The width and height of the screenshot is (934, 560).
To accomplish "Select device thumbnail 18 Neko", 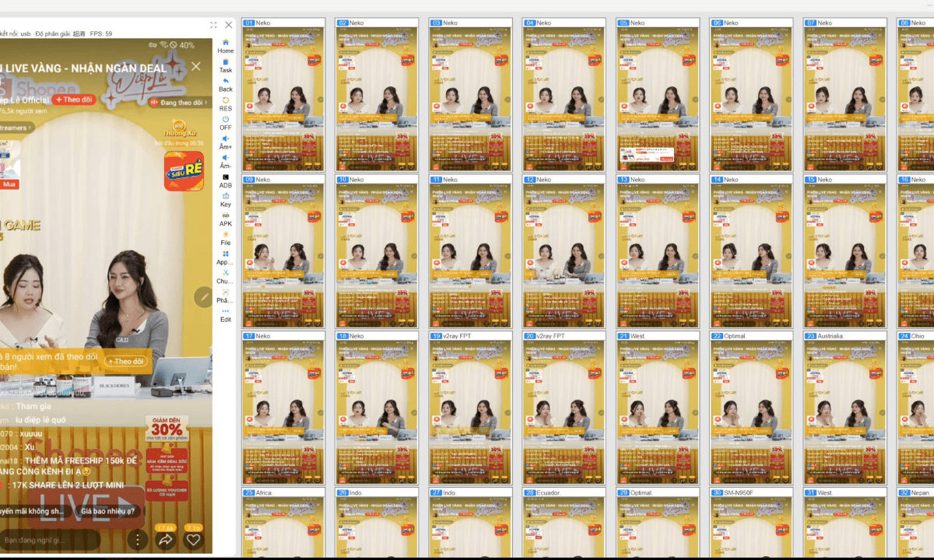I will (377, 408).
